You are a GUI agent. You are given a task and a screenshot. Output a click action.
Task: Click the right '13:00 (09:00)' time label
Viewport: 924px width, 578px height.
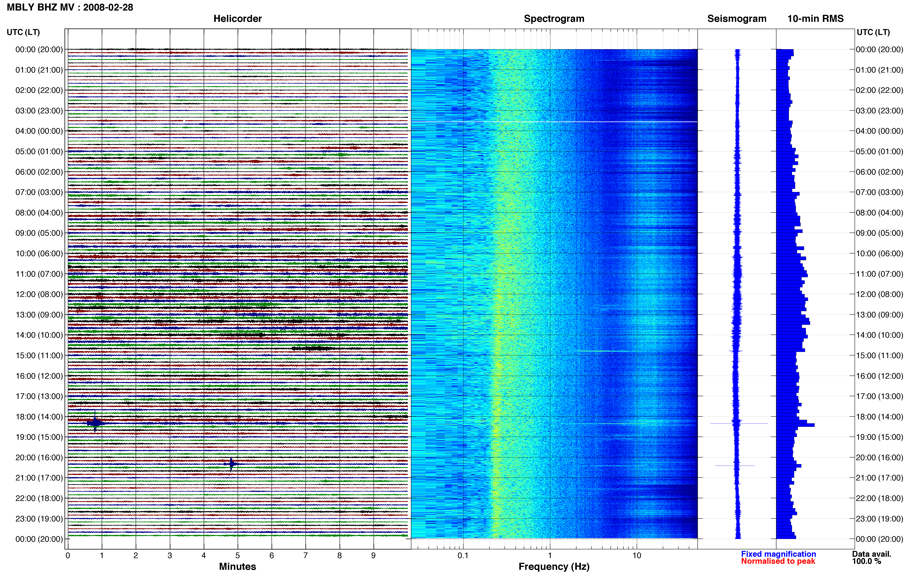point(879,315)
